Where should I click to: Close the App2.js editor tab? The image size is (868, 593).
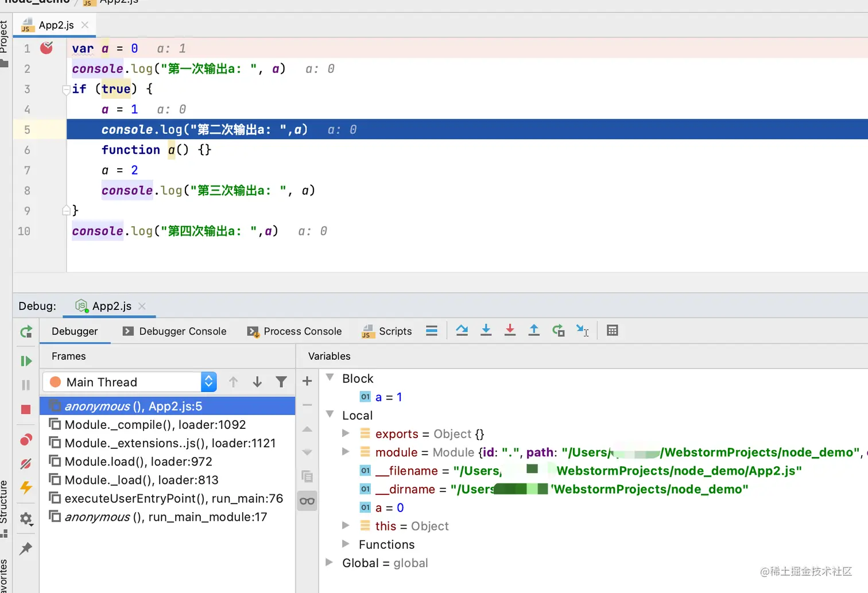coord(85,25)
